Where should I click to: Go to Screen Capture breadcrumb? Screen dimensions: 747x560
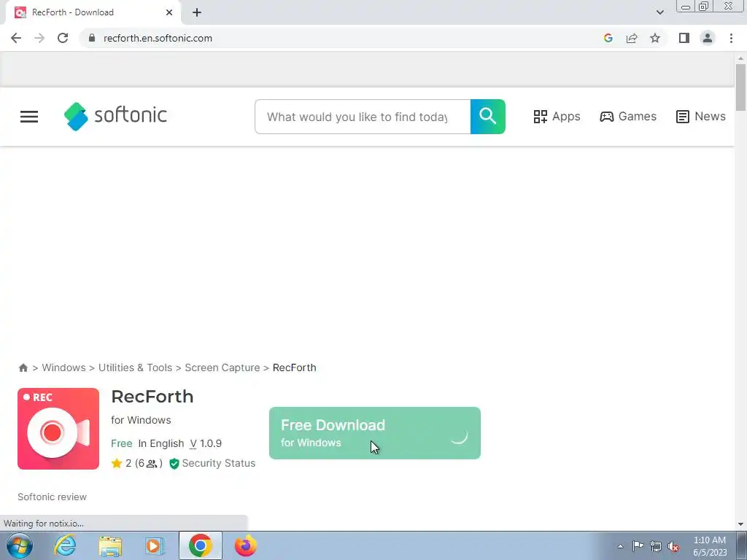tap(222, 367)
